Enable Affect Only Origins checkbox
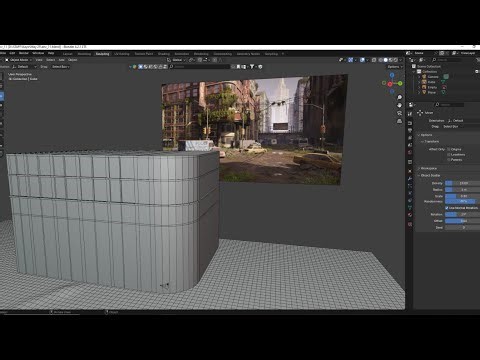480x360 pixels. coord(449,149)
